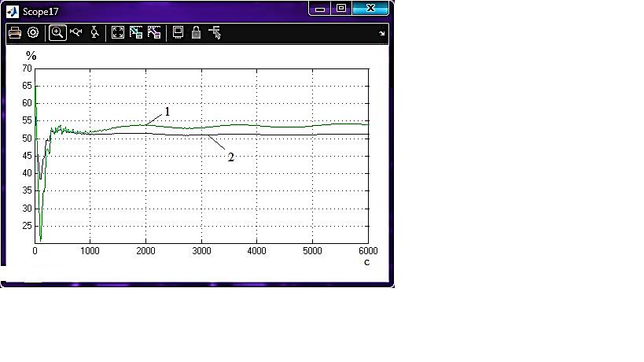Click the 0 tick on the time axis
The width and height of the screenshot is (644, 362).
click(35, 251)
